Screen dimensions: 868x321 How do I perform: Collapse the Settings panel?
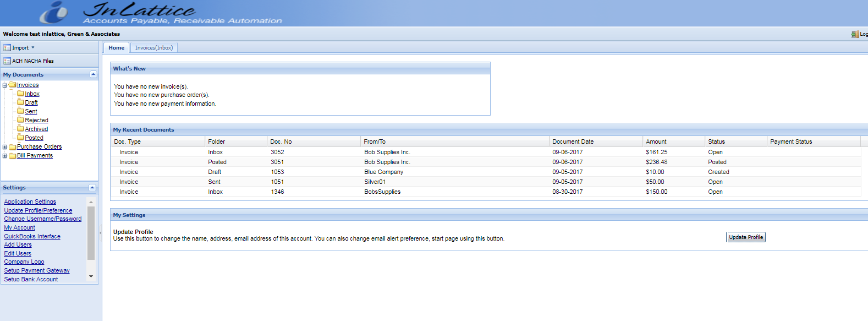pyautogui.click(x=92, y=188)
